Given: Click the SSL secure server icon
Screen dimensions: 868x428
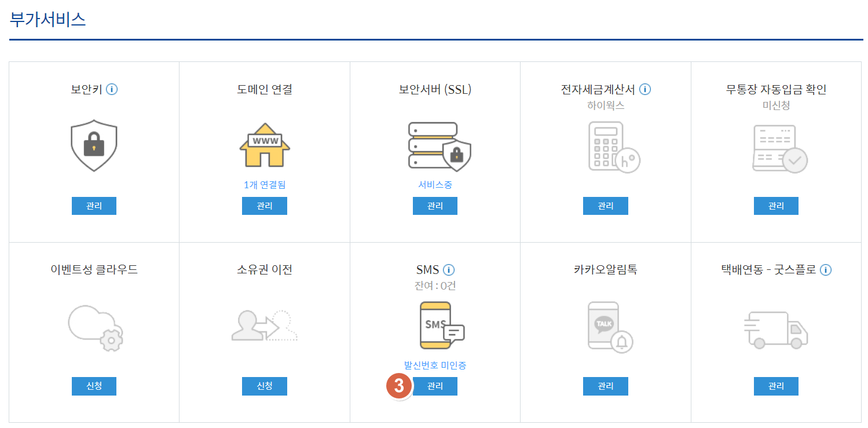Looking at the screenshot, I should click(439, 145).
